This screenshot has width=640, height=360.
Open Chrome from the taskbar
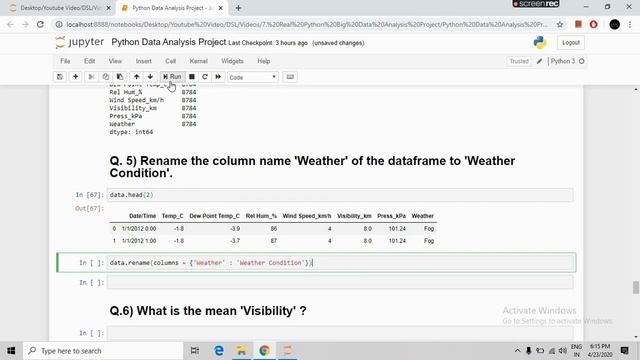[264, 351]
